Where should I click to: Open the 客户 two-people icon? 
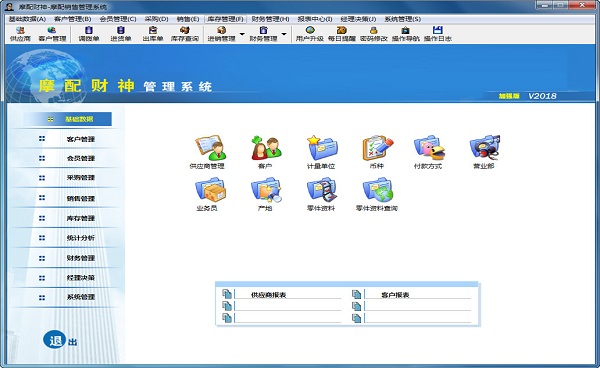point(266,147)
